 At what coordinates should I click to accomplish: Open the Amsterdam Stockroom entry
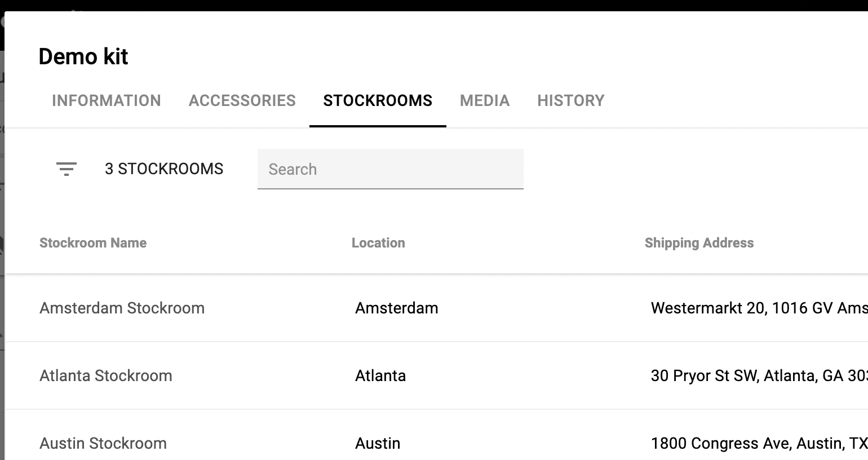pos(122,308)
